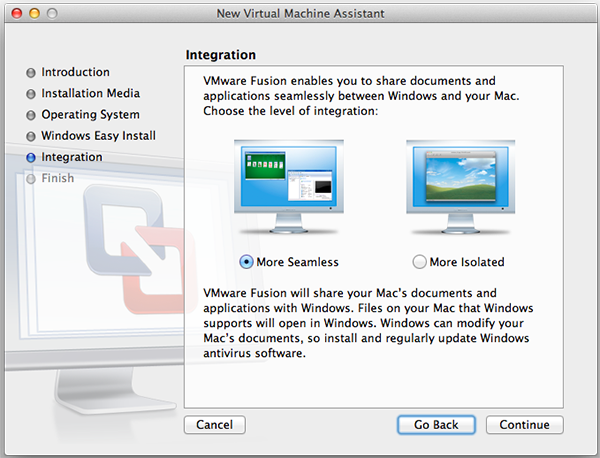Click the Go Back button
The height and width of the screenshot is (458, 600).
pyautogui.click(x=436, y=425)
